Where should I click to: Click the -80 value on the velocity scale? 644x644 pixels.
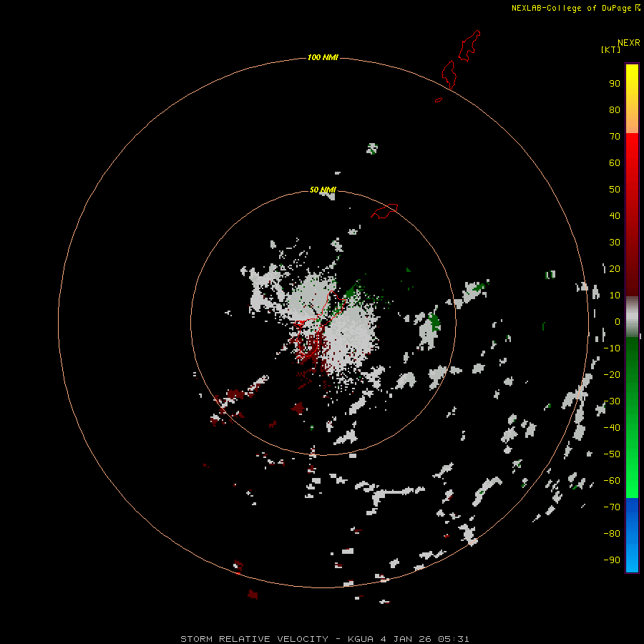point(612,534)
